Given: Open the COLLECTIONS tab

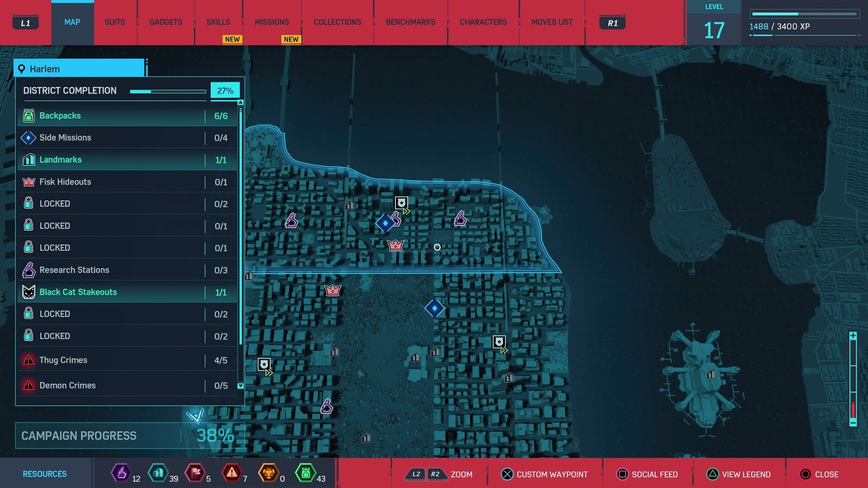Looking at the screenshot, I should [337, 22].
